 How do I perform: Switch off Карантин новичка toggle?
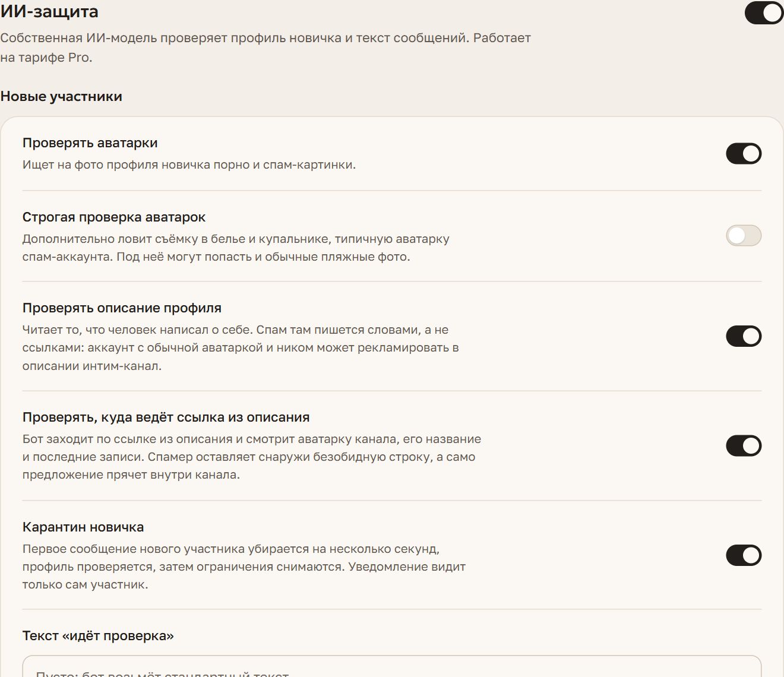(x=744, y=555)
